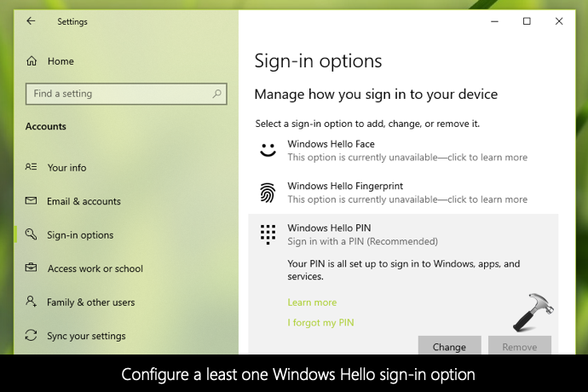Viewport: 588px width, 392px height.
Task: Click the Change PIN button
Action: coord(449,345)
